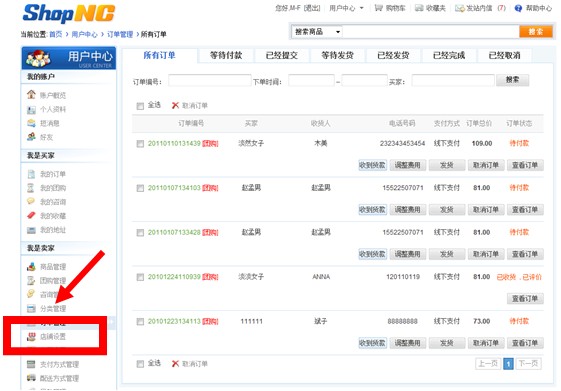Screen dimensions: 561x391
Task: Click the (7) unread message count
Action: point(501,8)
